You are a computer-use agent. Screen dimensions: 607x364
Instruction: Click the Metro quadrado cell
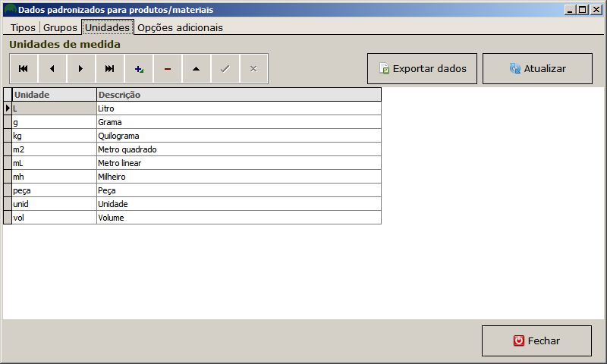(239, 149)
